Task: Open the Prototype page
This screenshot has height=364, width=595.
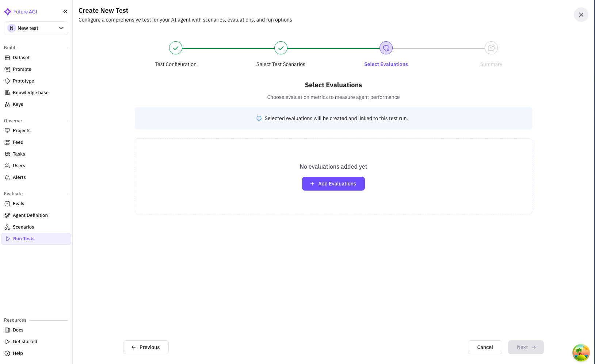Action: tap(23, 81)
